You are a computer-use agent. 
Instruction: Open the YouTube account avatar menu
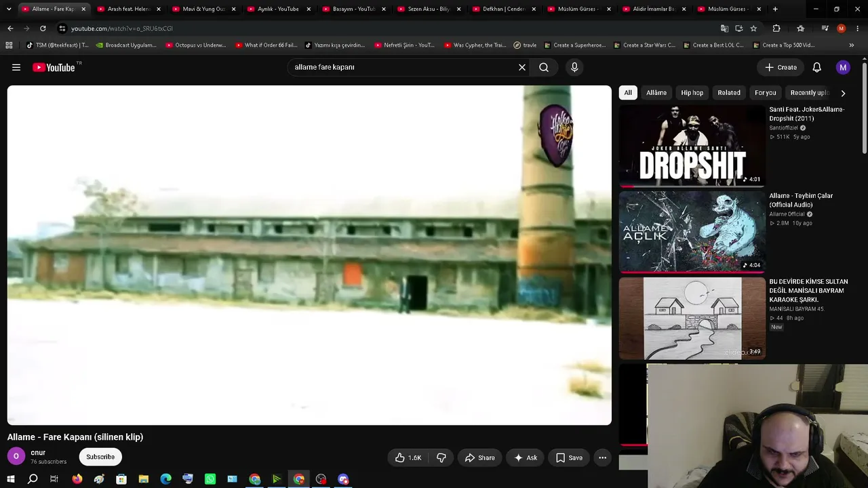pos(843,67)
